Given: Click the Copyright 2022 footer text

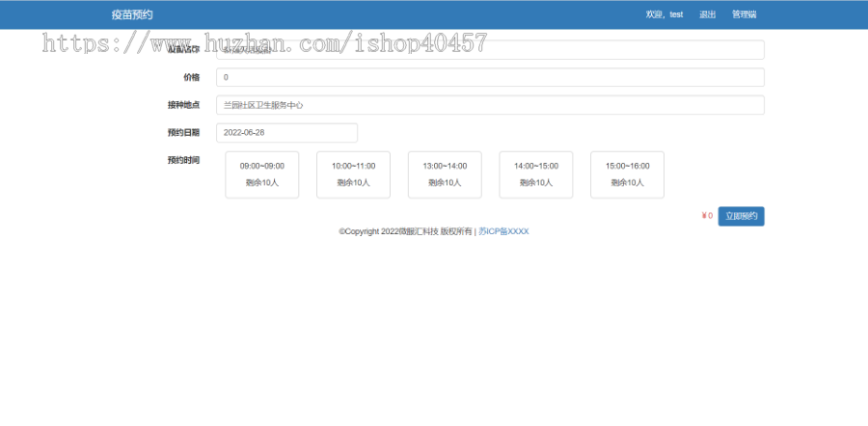Looking at the screenshot, I should click(x=405, y=232).
